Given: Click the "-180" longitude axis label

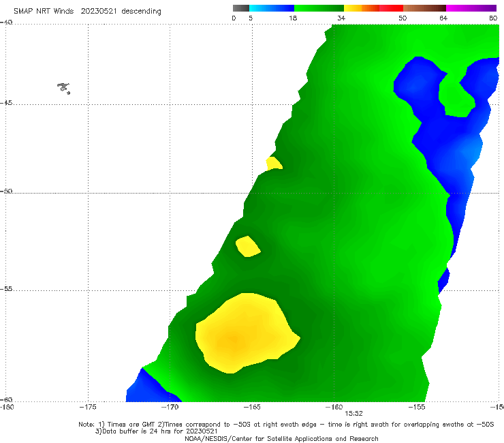Looking at the screenshot, I should (x=7, y=408).
